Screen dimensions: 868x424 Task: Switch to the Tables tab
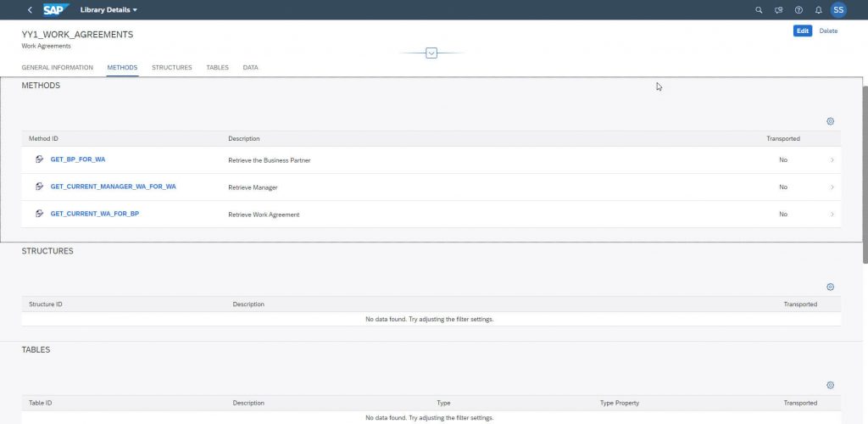[218, 68]
